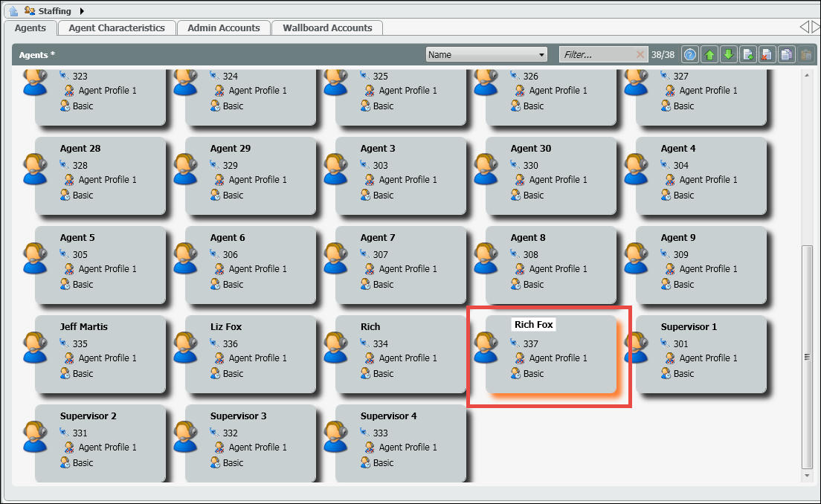Open the help icon in Agents toolbar

pyautogui.click(x=689, y=54)
